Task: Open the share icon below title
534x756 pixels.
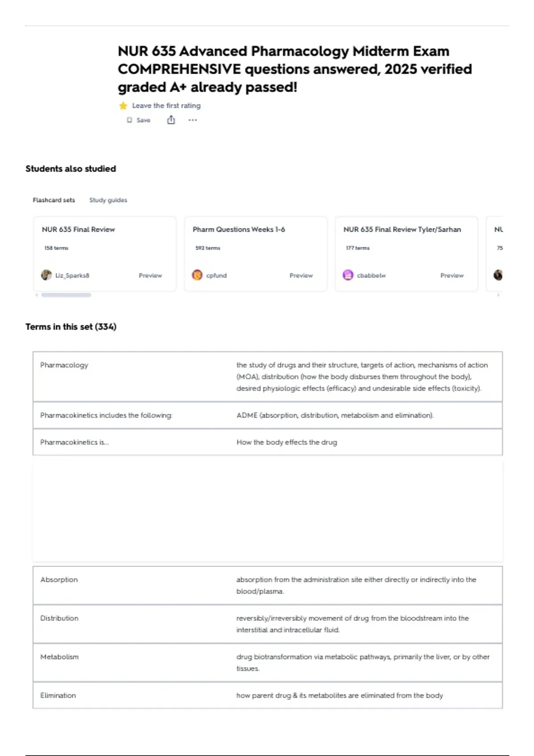Action: 171,120
